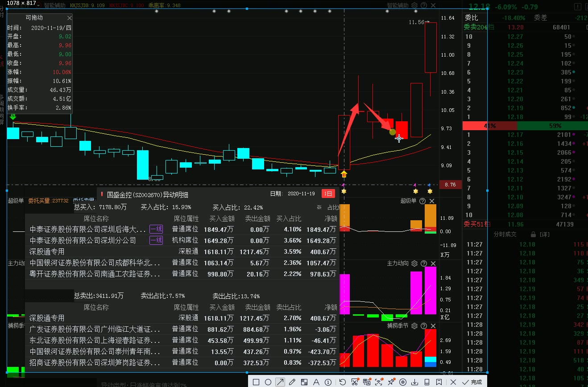Click the 智能辅助 label at top right
The image size is (588, 387).
pyautogui.click(x=398, y=5)
